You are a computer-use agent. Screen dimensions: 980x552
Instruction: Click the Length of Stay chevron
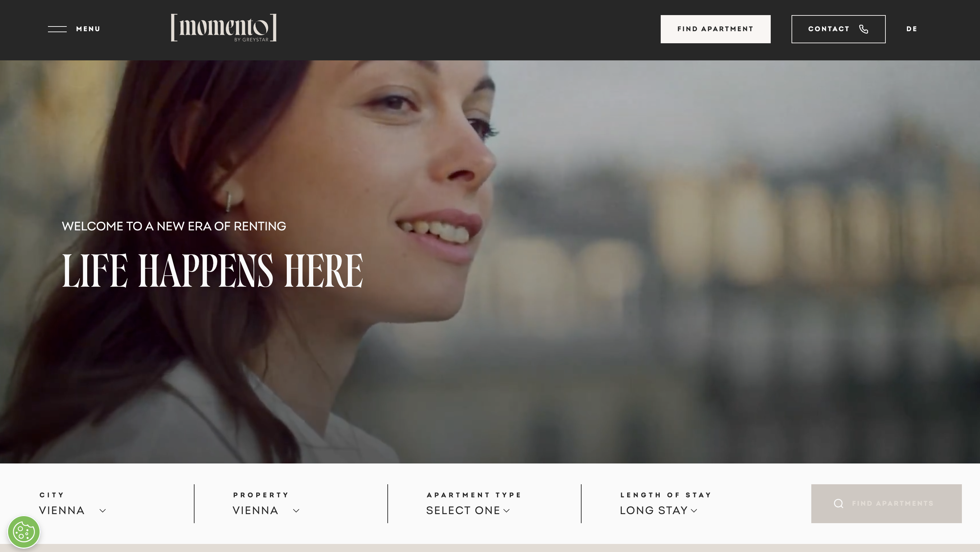pos(694,511)
